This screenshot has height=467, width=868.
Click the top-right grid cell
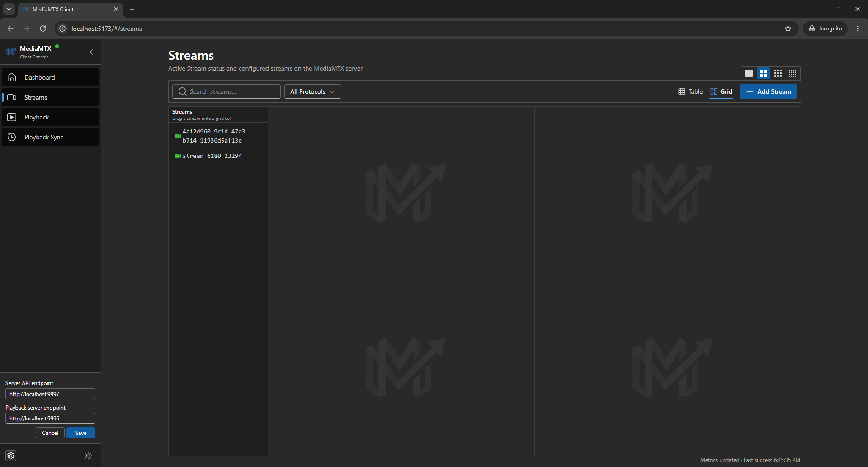668,194
